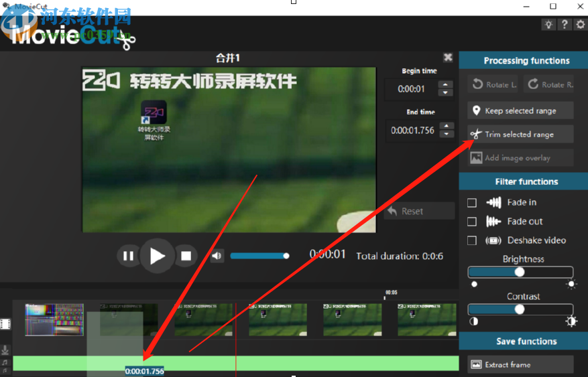Image resolution: width=588 pixels, height=377 pixels.
Task: Click the minimum brightness dot icon
Action: pos(474,284)
